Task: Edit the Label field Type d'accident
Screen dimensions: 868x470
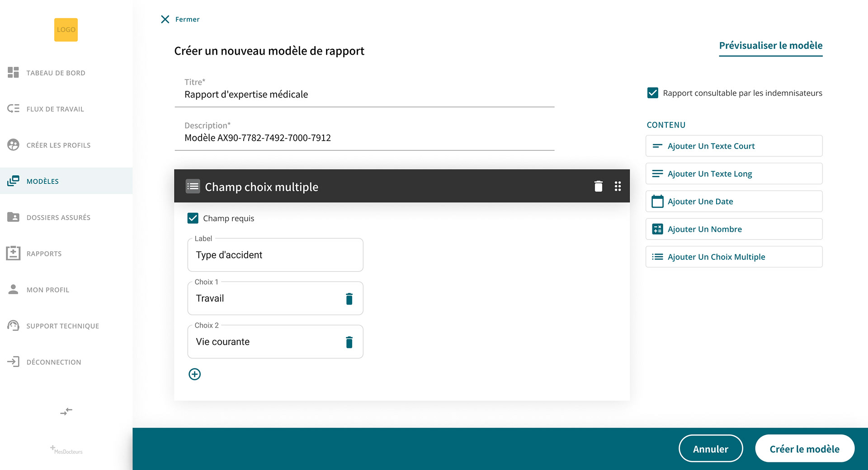Action: (275, 255)
